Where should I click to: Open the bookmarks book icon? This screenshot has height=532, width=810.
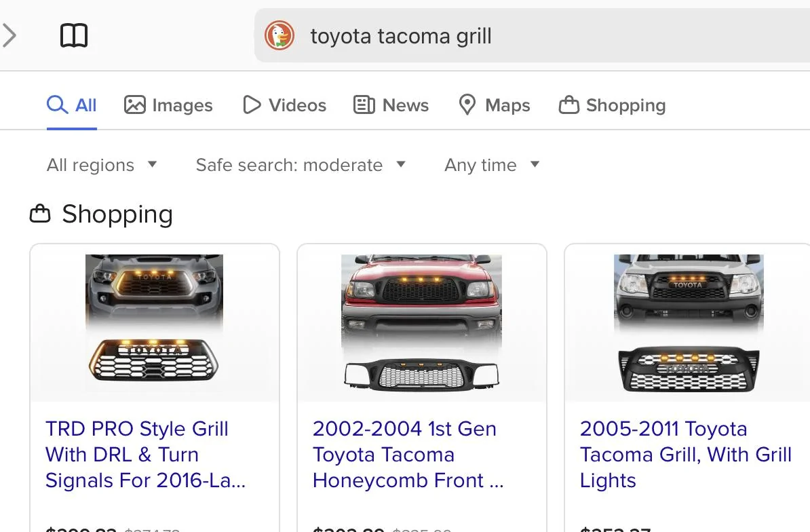click(74, 36)
